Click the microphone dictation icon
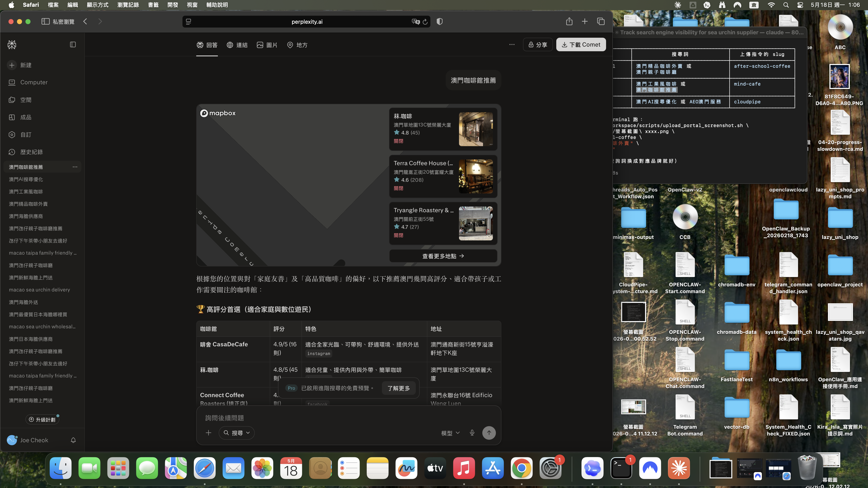The height and width of the screenshot is (488, 868). click(472, 433)
